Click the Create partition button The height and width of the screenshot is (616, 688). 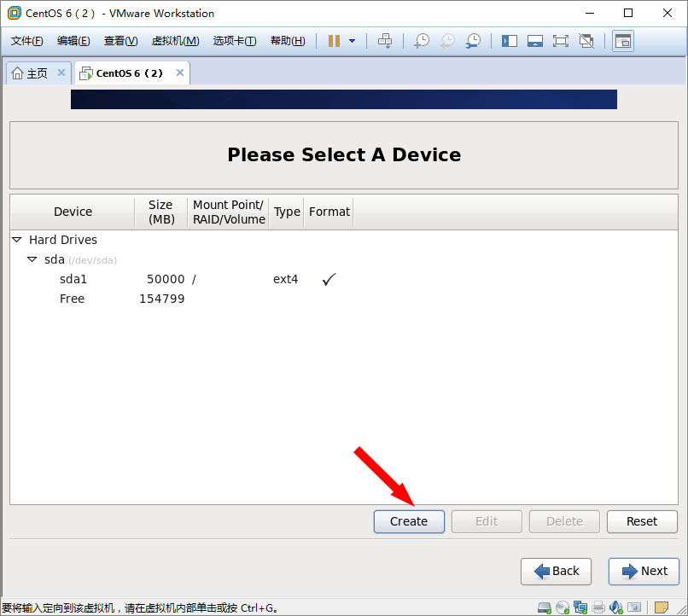[409, 521]
